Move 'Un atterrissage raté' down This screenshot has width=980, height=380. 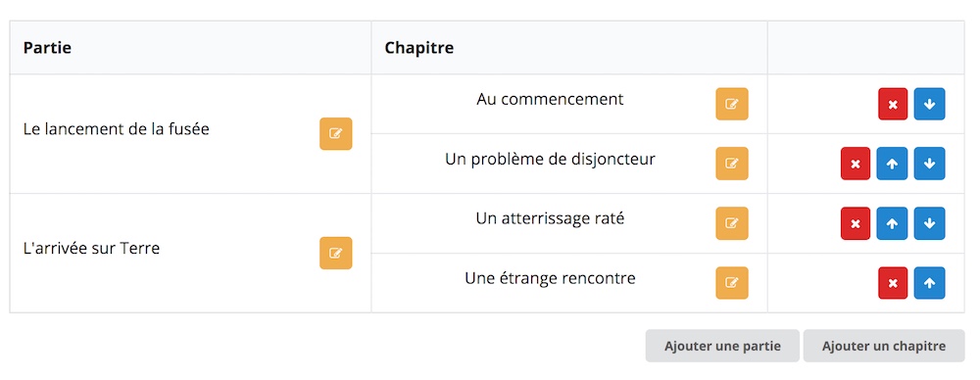[x=929, y=223]
